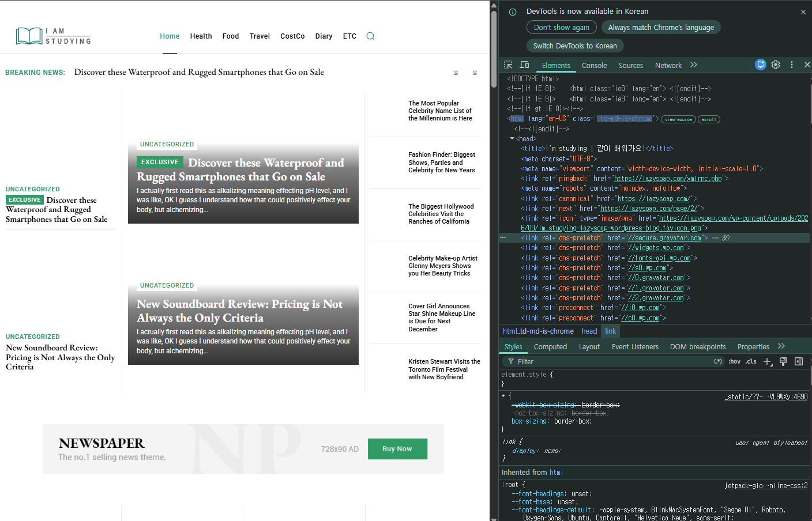812x521 pixels.
Task: Select head in the DOM breadcrumb
Action: click(589, 331)
